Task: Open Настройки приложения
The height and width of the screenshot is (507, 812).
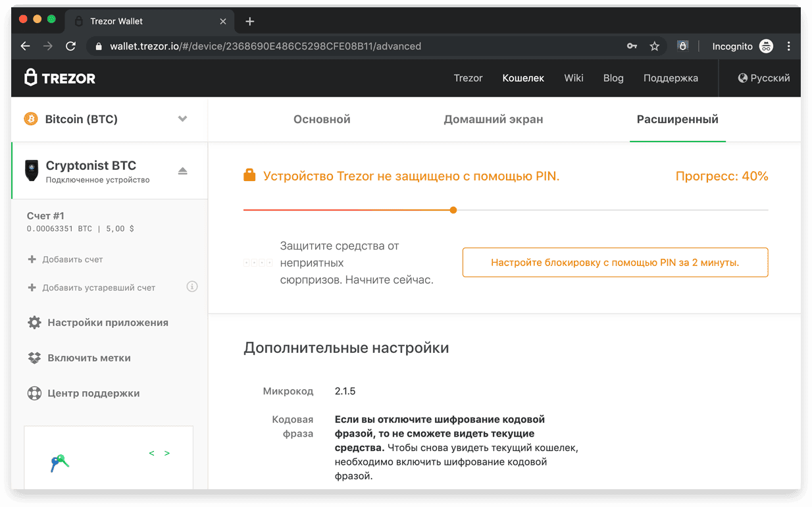Action: 108,323
